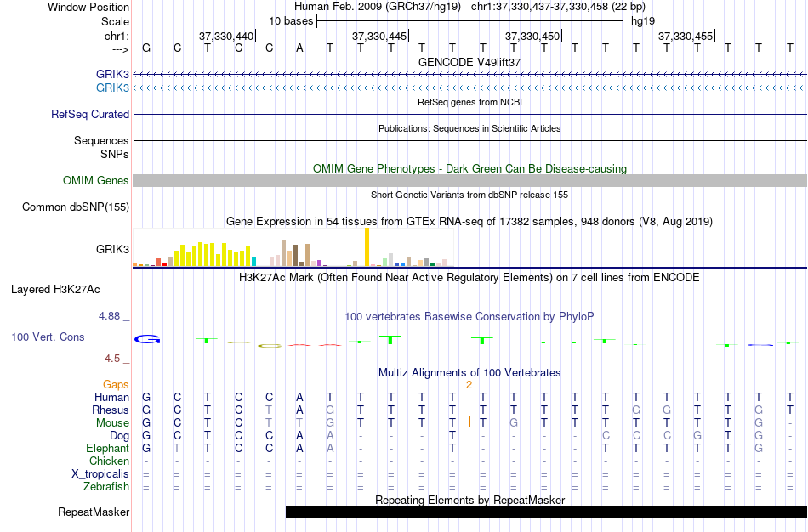Click the orange gap count 2

tap(469, 385)
